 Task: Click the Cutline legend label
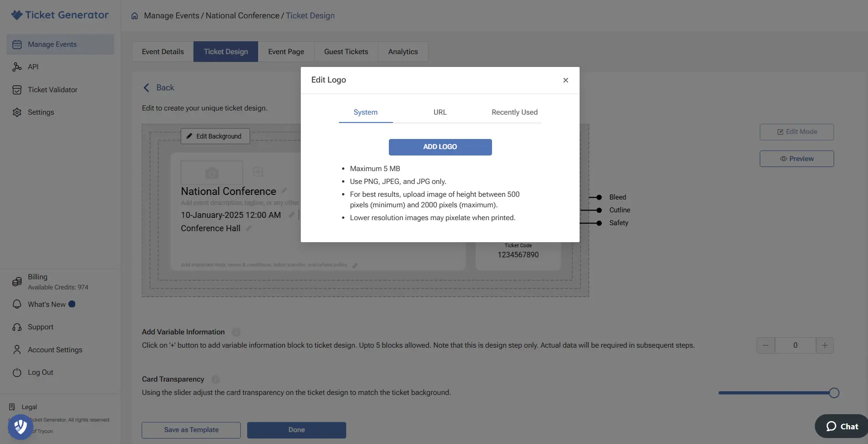coord(619,210)
